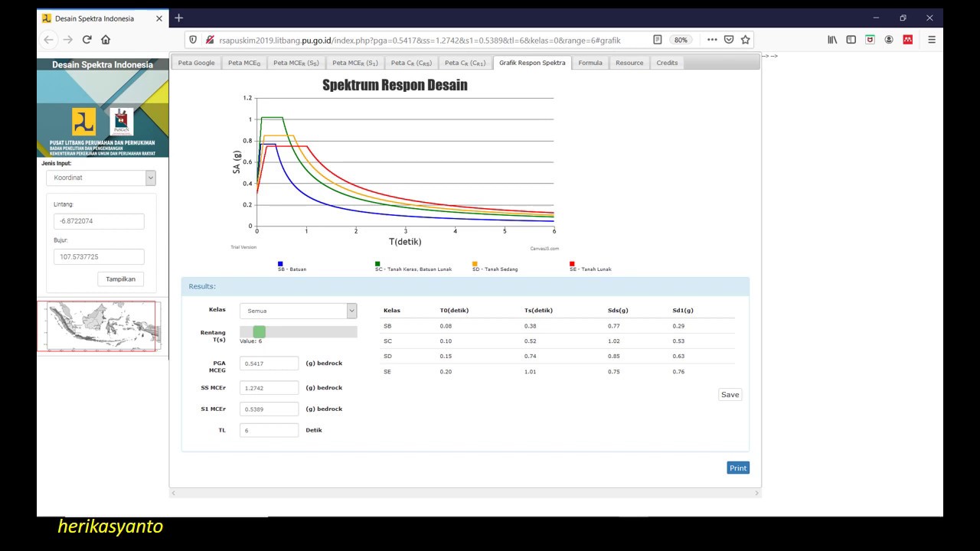Open the Firefox account icon
This screenshot has width=980, height=551.
(x=889, y=40)
